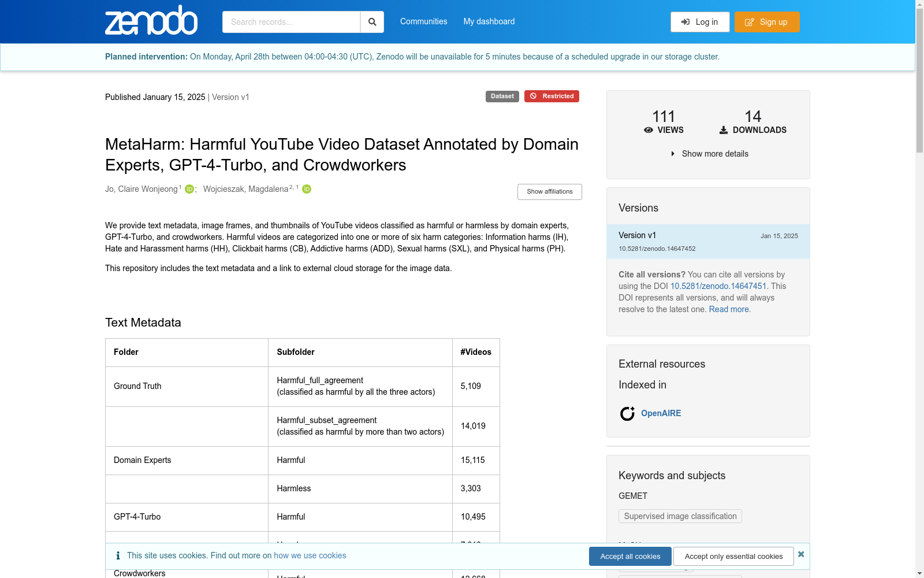
Task: Select Version v1 entry
Action: (x=708, y=242)
